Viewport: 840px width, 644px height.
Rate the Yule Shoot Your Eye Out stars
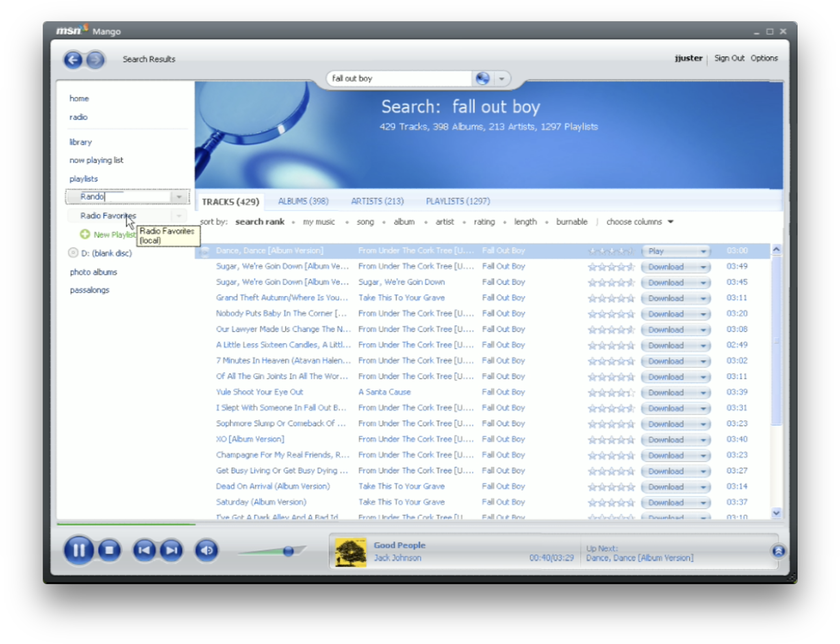tap(611, 393)
